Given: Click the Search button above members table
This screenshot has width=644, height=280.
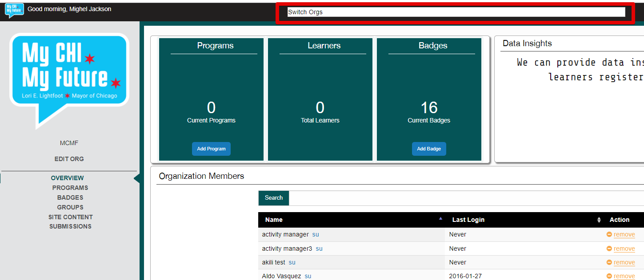Looking at the screenshot, I should (x=273, y=198).
